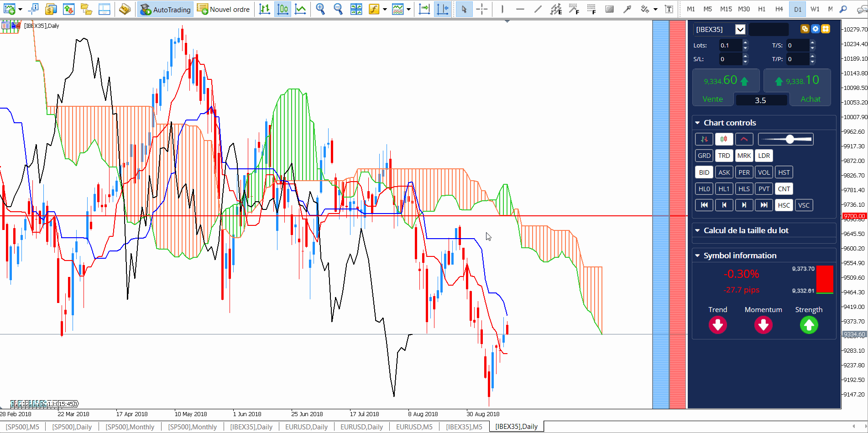Open the IBEX35 symbol dropdown
868x433 pixels.
point(740,29)
